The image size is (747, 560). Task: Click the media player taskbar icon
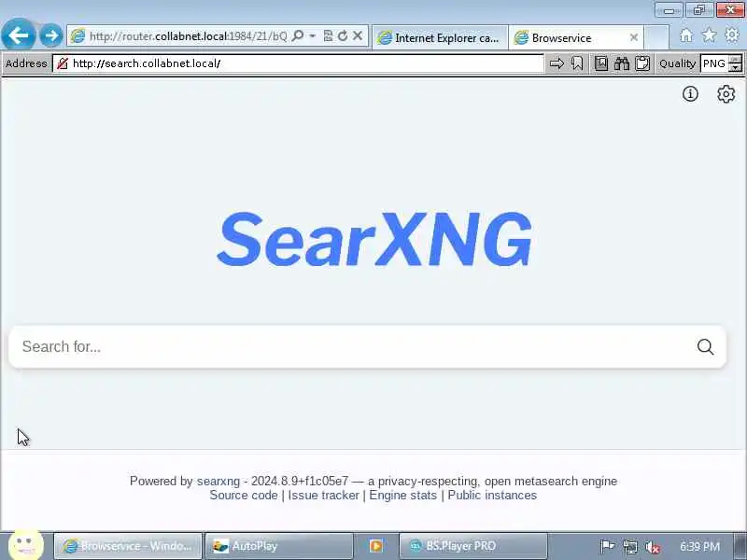coord(376,546)
